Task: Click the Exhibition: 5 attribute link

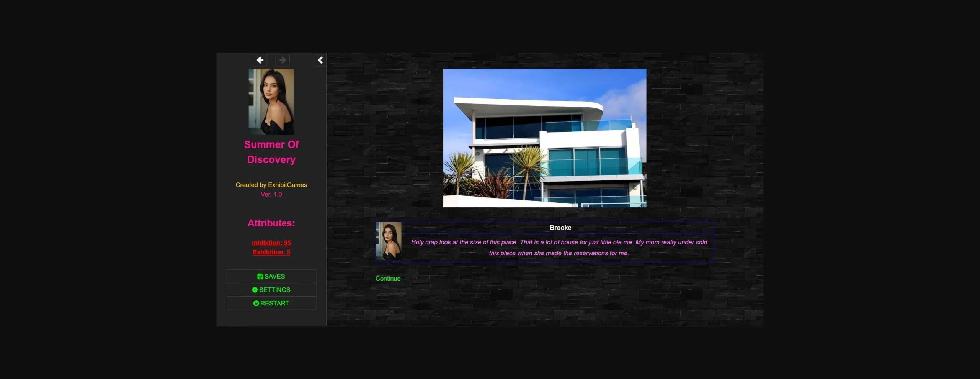Action: coord(271,252)
